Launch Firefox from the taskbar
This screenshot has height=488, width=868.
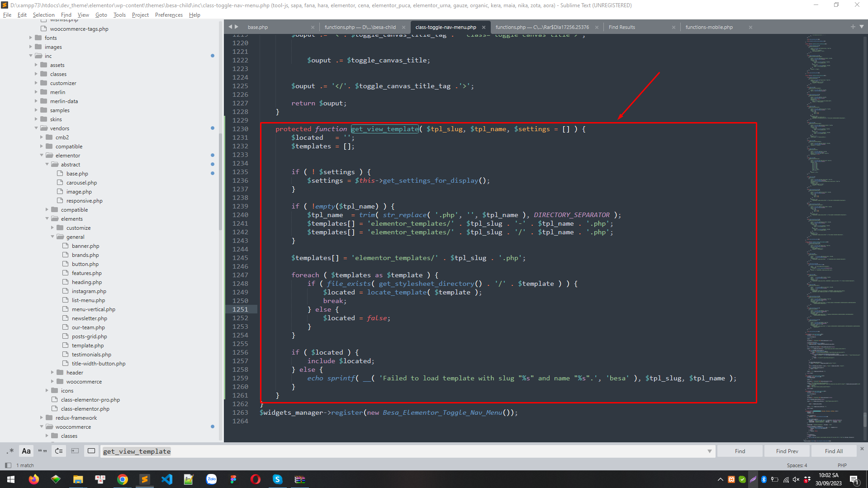click(33, 479)
